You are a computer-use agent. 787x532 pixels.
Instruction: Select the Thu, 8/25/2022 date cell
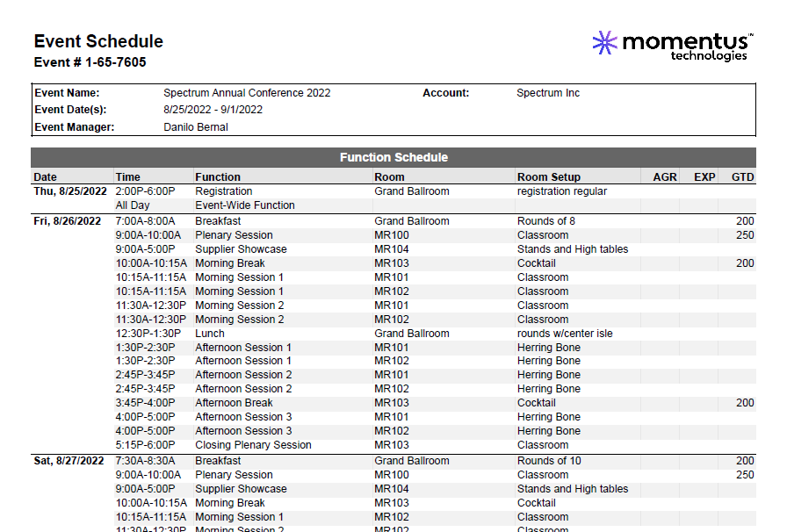pos(70,191)
